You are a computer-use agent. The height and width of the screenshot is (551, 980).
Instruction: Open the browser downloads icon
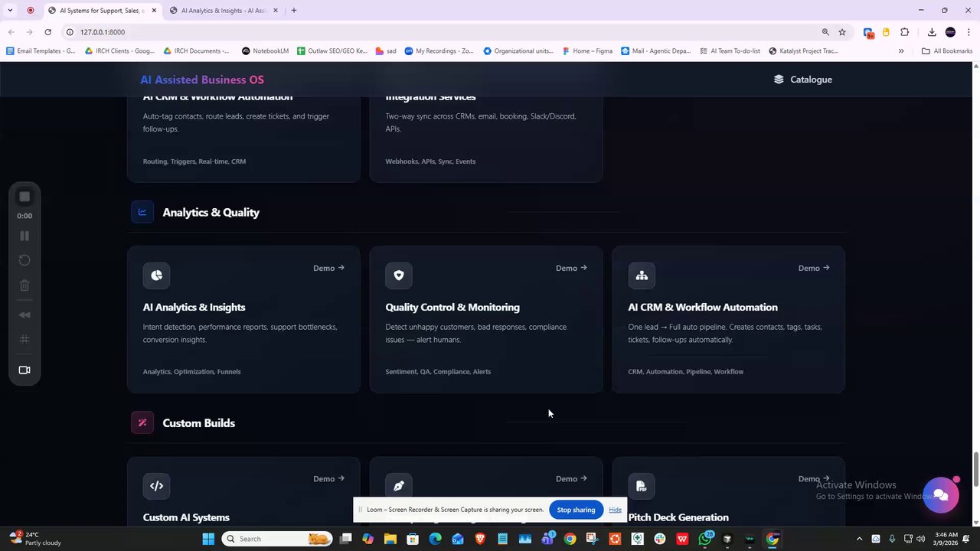[932, 32]
